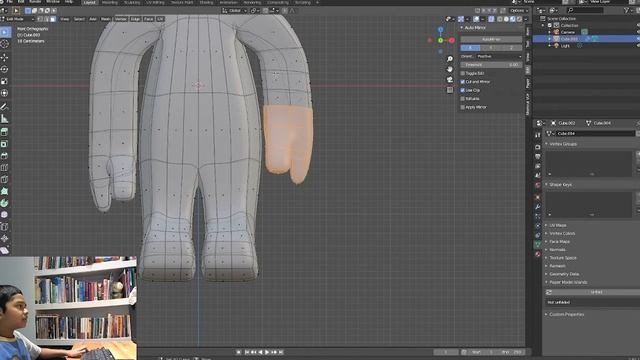Open the Select menu in viewport header
The image size is (640, 360).
[x=79, y=19]
